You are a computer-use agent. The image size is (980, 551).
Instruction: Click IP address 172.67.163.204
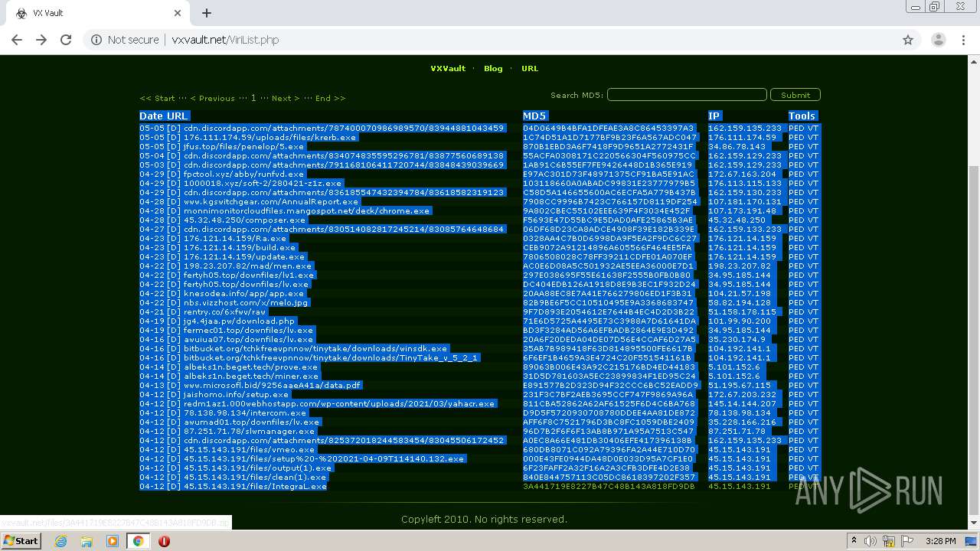pyautogui.click(x=741, y=174)
